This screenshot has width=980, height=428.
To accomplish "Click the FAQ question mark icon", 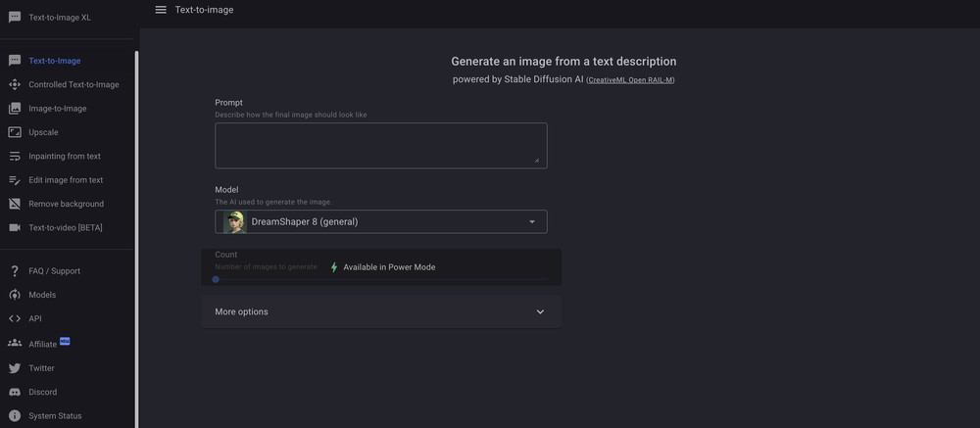I will click(15, 270).
